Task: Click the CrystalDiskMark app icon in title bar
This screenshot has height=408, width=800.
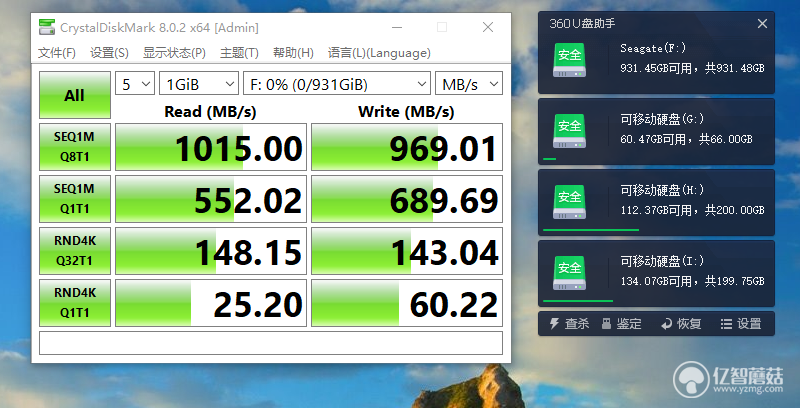Action: tap(47, 28)
